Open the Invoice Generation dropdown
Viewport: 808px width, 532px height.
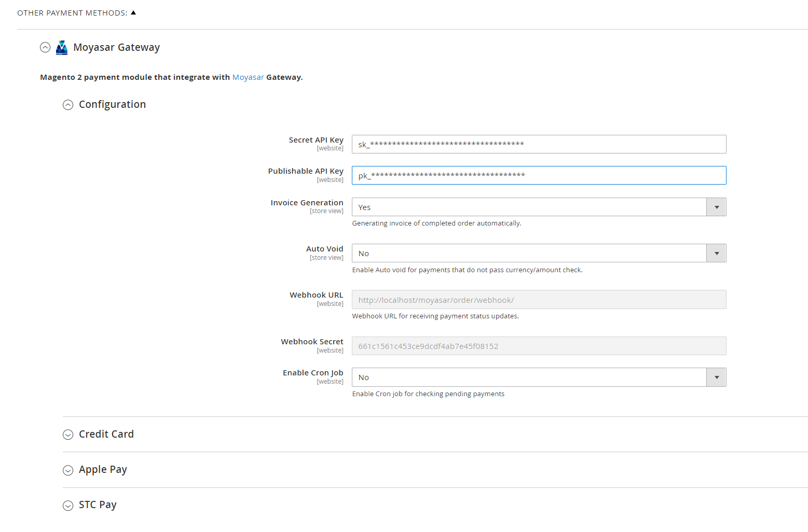(539, 207)
